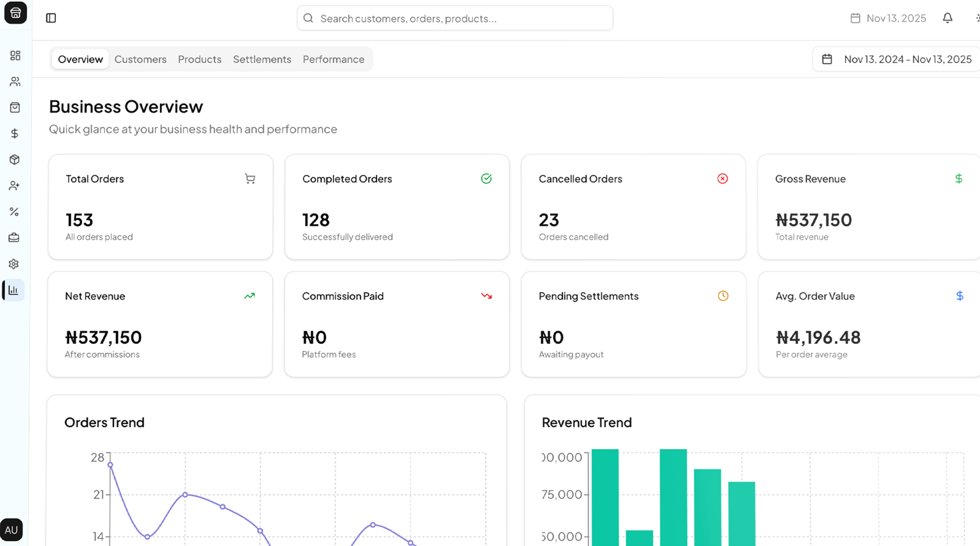Viewport: 980px width, 546px height.
Task: Open the dollar sign payments sidebar icon
Action: [x=15, y=133]
